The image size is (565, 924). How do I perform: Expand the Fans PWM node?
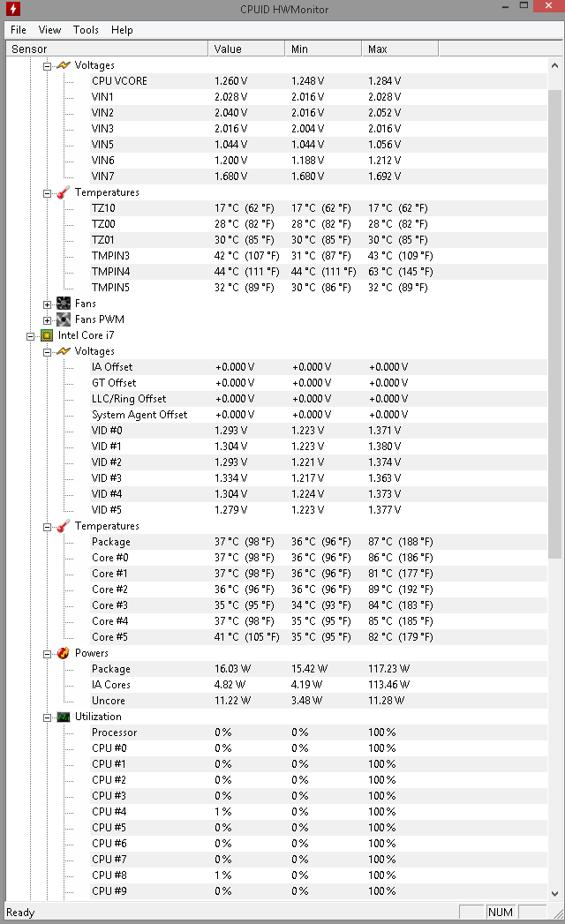[47, 320]
